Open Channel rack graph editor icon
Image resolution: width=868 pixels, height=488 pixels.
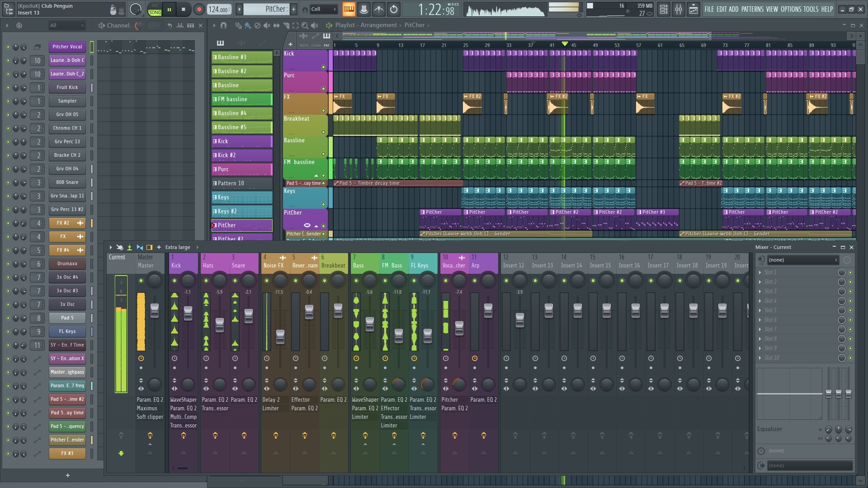coord(180,25)
